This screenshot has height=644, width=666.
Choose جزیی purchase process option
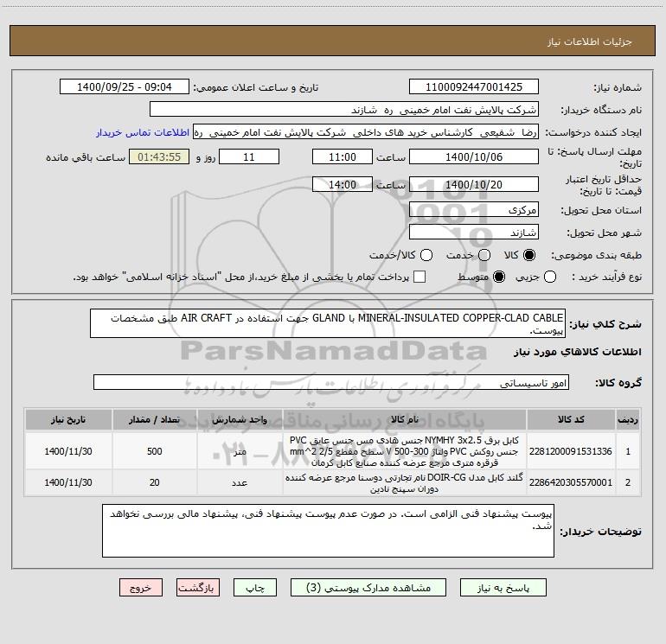[x=550, y=277]
